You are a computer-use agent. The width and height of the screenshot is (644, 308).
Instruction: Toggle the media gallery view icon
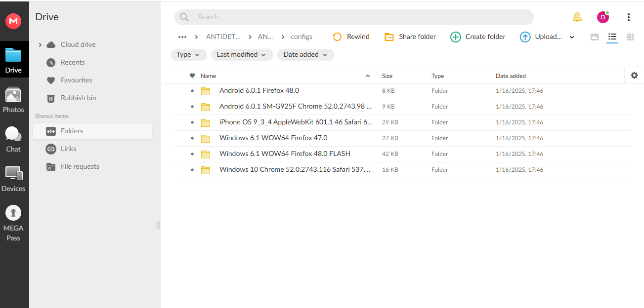(x=595, y=37)
